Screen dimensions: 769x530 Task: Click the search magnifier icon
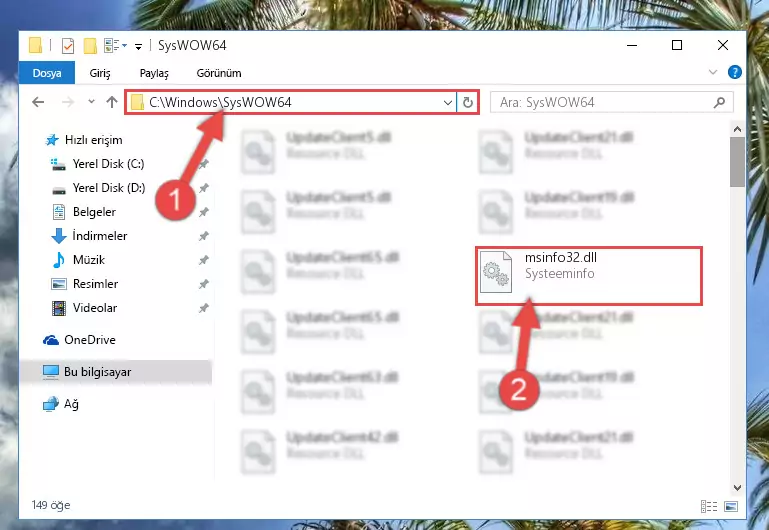click(x=719, y=102)
